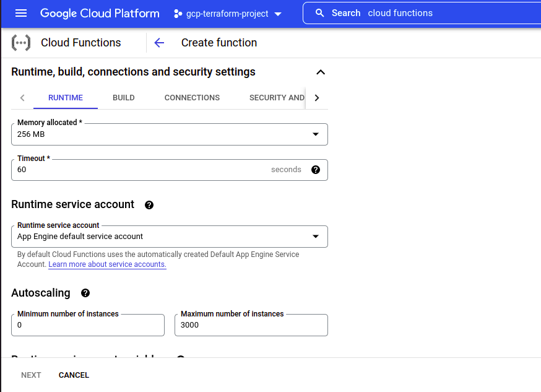Click the Minimum number of instances field

pos(88,325)
